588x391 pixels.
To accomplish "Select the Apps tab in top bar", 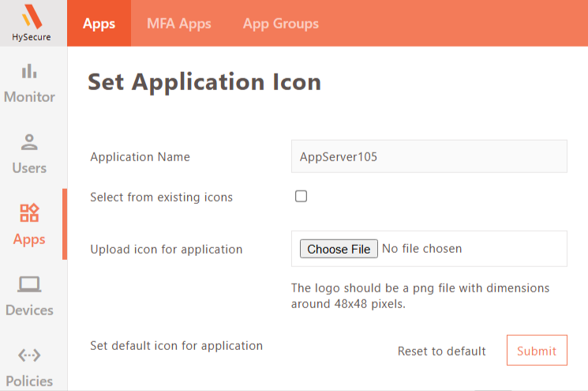I will (x=99, y=24).
